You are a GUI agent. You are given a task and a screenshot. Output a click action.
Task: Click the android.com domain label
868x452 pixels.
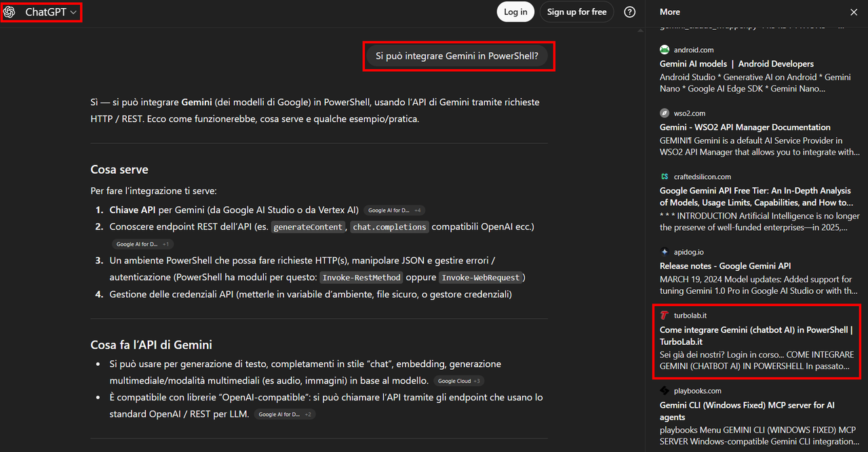point(694,50)
